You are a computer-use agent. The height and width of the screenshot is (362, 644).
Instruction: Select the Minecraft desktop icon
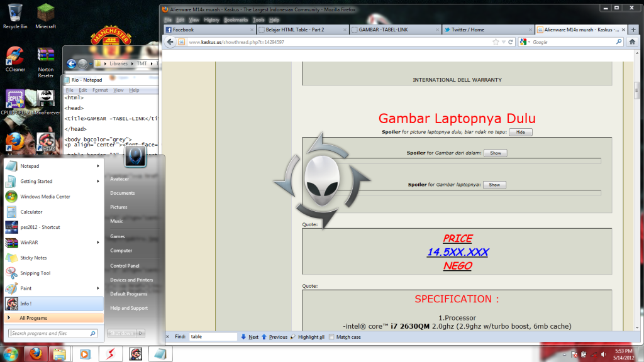pos(45,16)
